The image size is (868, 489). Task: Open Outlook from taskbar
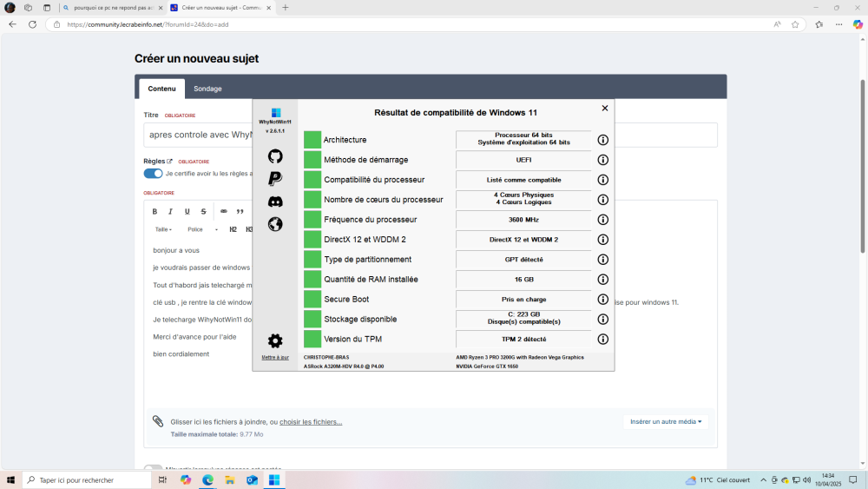pyautogui.click(x=252, y=480)
